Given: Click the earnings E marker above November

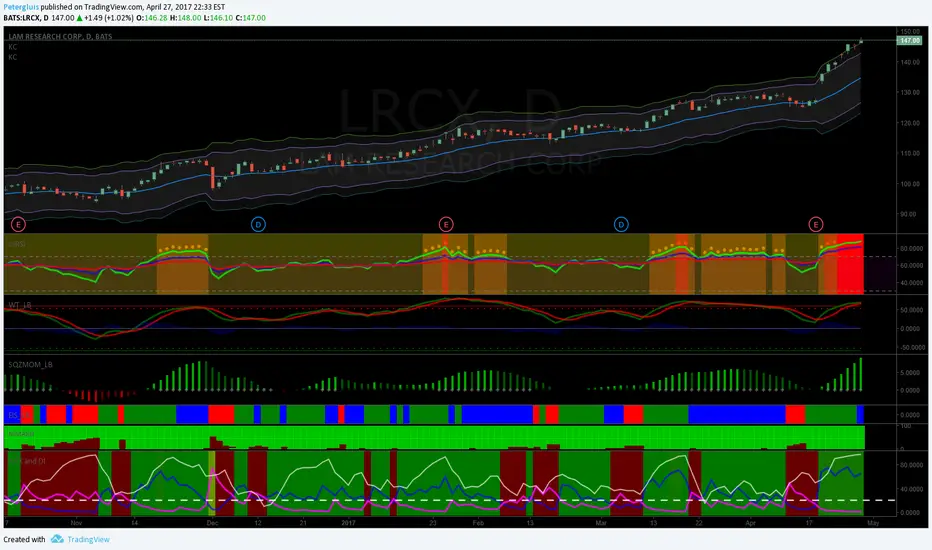Looking at the screenshot, I should 18,224.
